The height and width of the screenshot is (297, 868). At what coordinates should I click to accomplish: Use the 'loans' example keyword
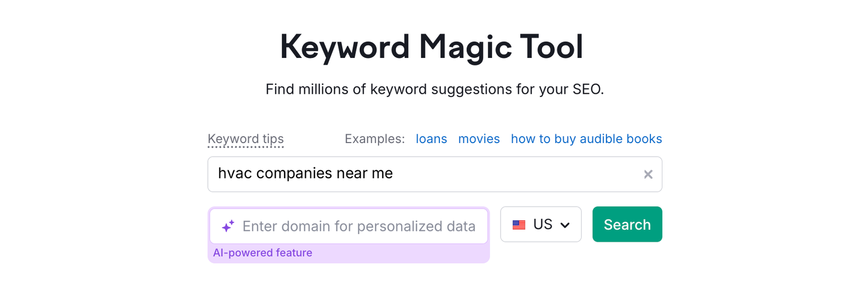coord(431,139)
